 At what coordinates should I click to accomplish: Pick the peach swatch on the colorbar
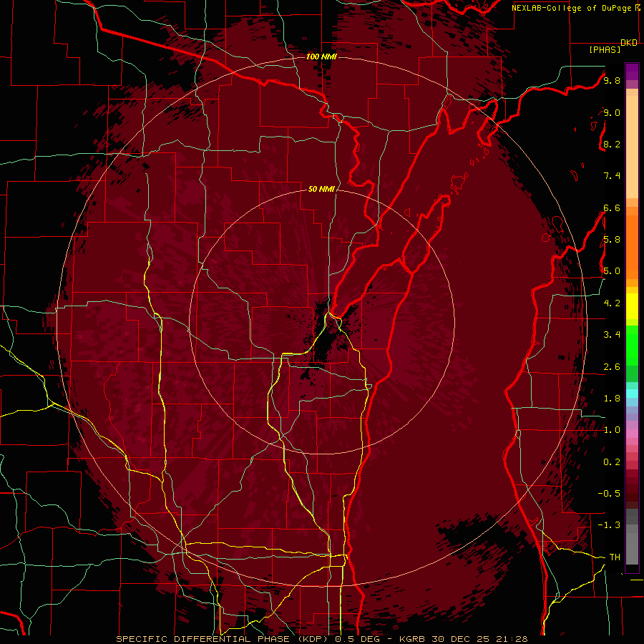pyautogui.click(x=632, y=148)
